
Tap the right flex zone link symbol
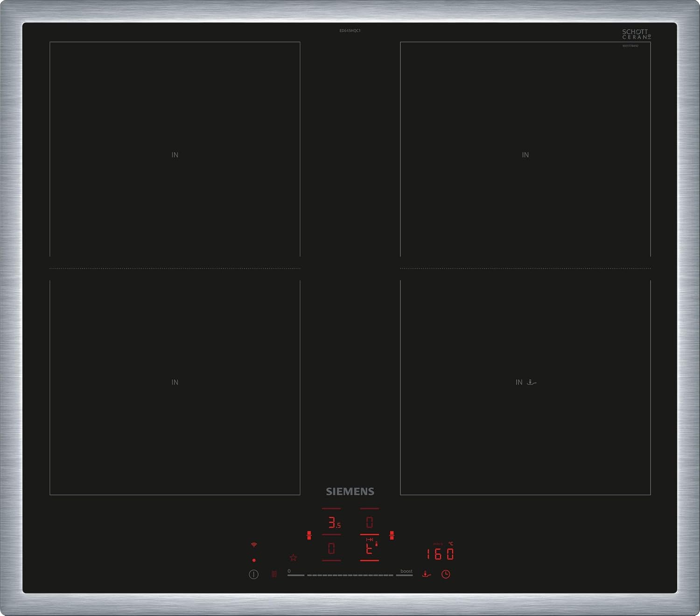tap(392, 535)
